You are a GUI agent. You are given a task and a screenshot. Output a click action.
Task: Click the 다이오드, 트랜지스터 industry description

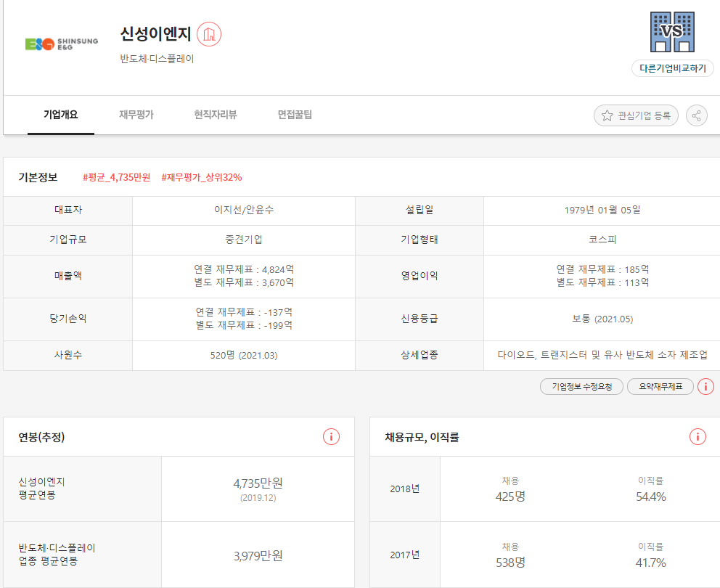click(x=602, y=355)
